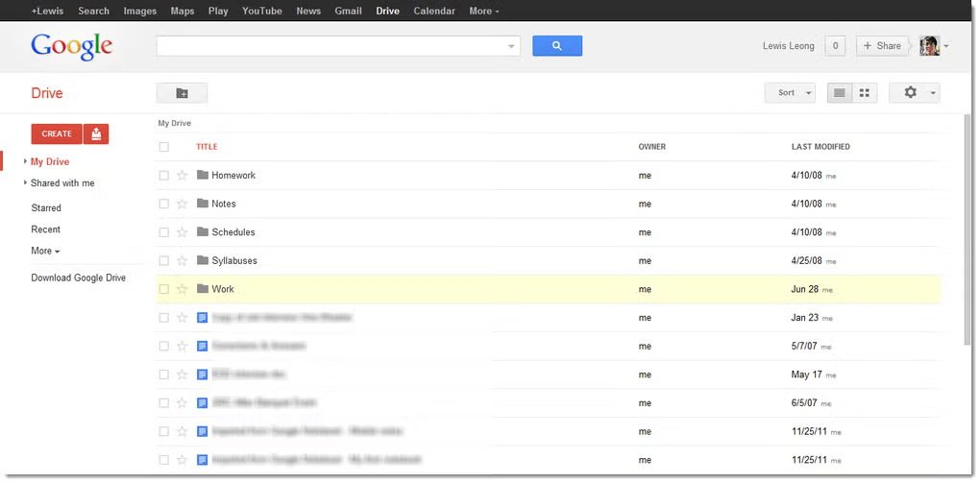Image resolution: width=980 pixels, height=483 pixels.
Task: Open News in the top bar
Action: pos(308,11)
